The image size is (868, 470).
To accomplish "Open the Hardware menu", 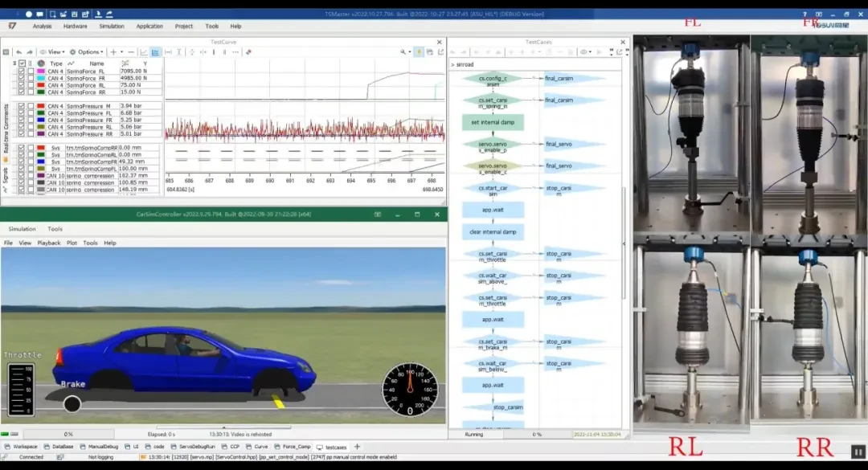I will pos(76,26).
